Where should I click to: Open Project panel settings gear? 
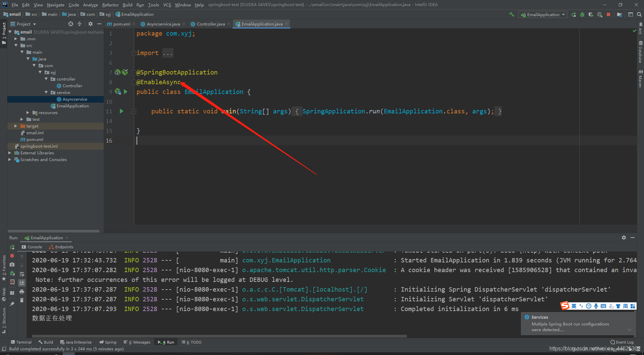(90, 24)
